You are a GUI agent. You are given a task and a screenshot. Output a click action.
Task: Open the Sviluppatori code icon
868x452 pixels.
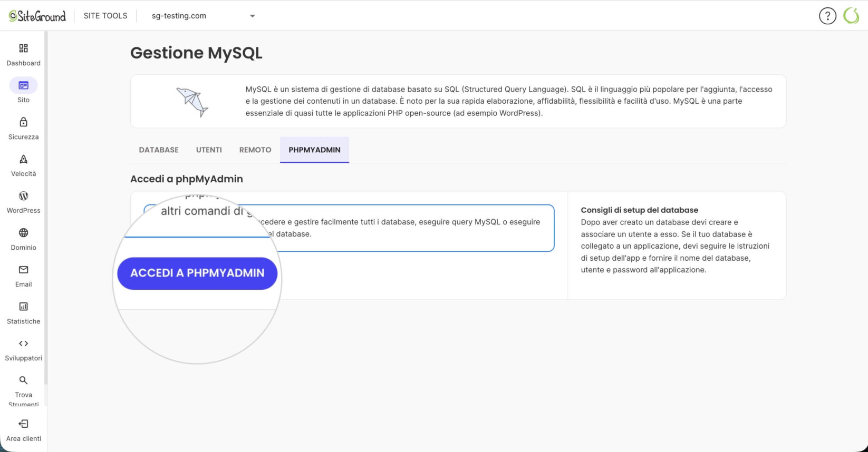click(23, 343)
